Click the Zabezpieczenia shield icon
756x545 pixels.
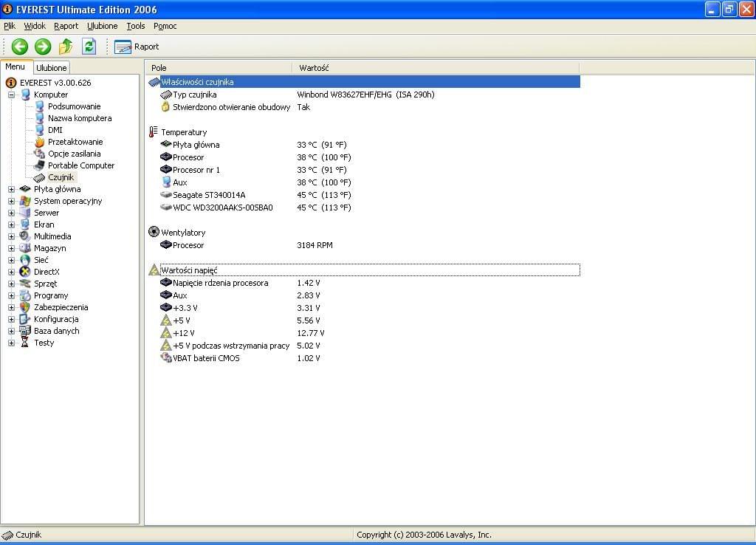click(25, 307)
